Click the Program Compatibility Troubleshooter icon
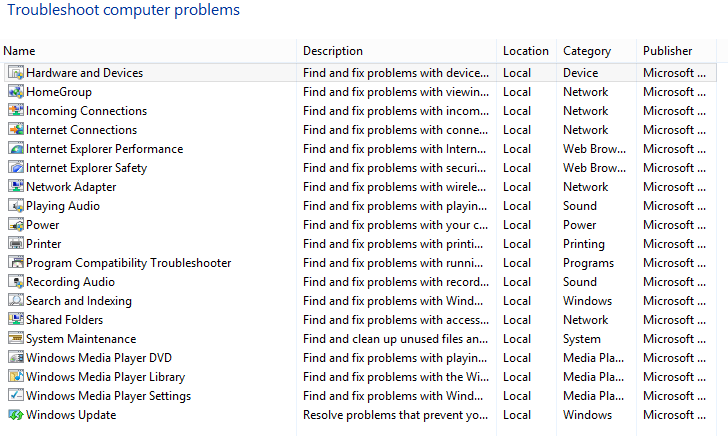The width and height of the screenshot is (728, 436). (16, 263)
